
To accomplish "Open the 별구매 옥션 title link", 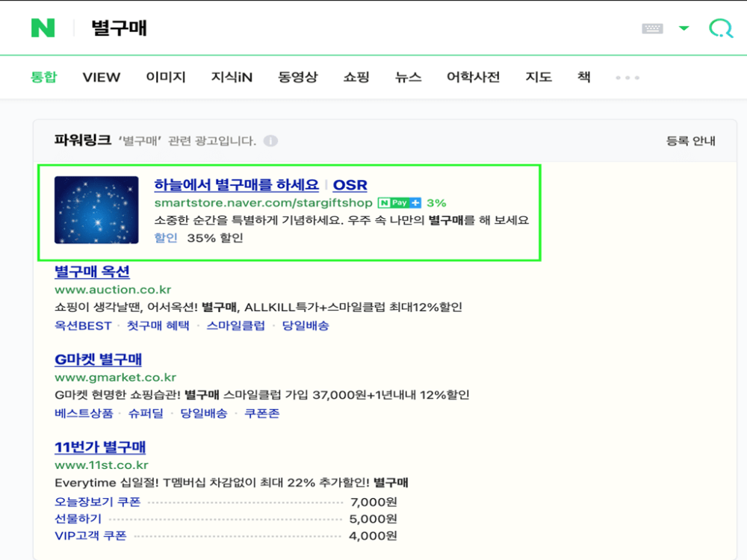I will 92,272.
